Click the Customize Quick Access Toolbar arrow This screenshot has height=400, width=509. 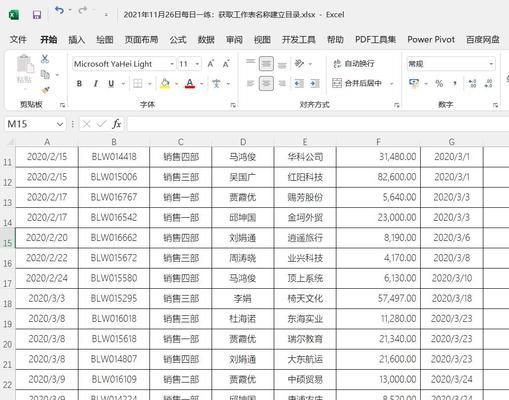coord(106,15)
